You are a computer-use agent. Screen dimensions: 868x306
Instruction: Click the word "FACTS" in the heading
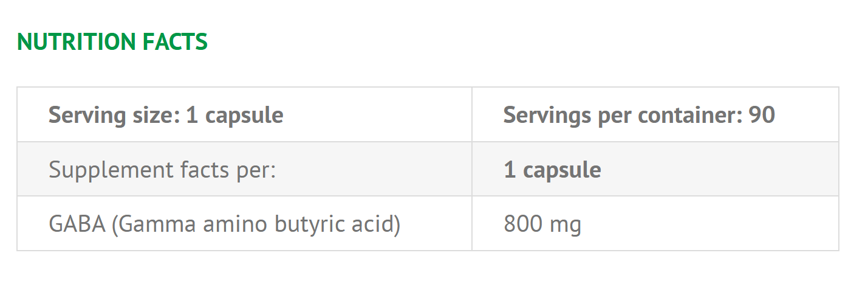(x=175, y=41)
